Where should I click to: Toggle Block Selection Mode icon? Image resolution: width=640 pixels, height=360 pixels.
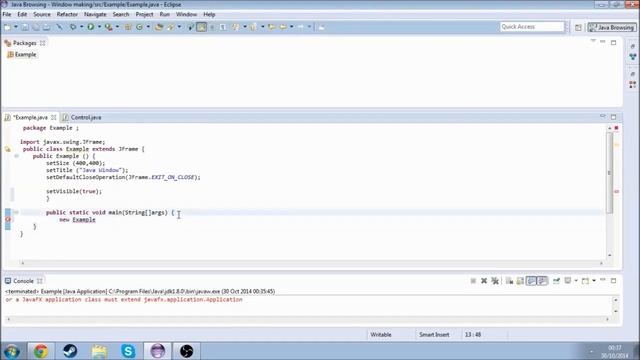[212, 27]
